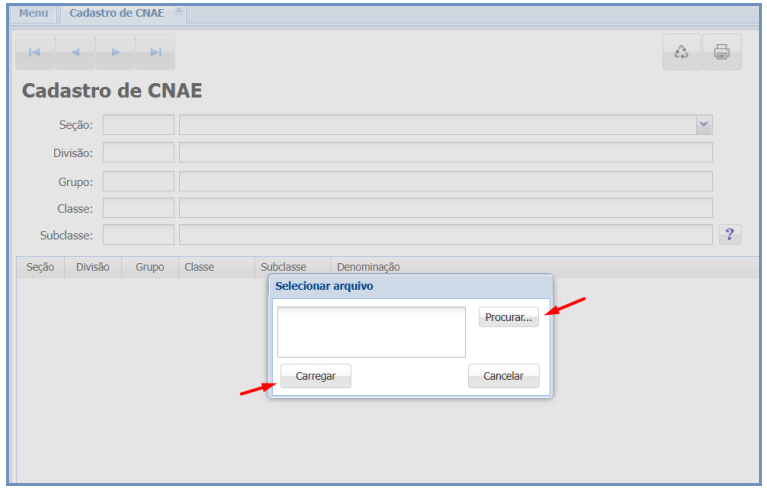767x491 pixels.
Task: Close the Cadastro de CNAE tab
Action: coord(178,12)
